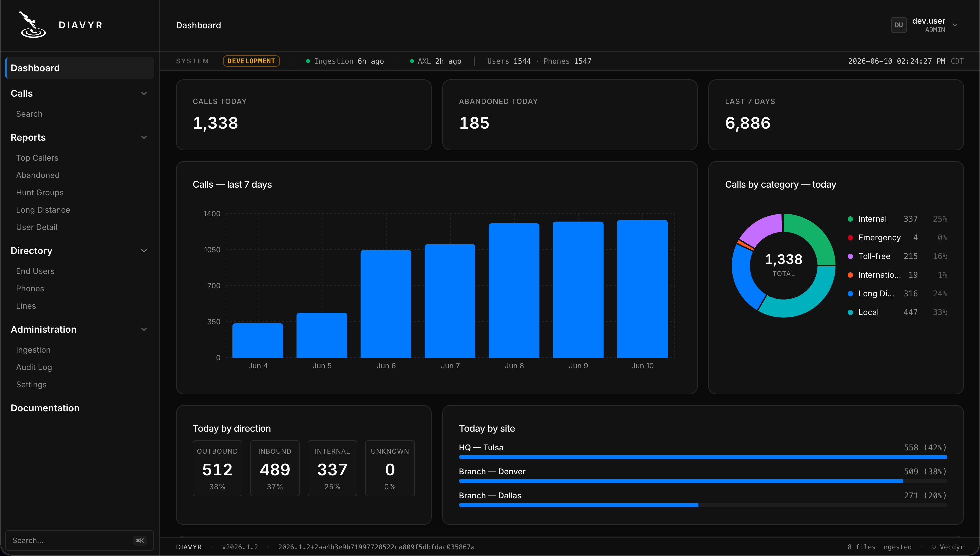The image size is (980, 556).
Task: Click the blue Long Distance legend dot
Action: coord(850,294)
